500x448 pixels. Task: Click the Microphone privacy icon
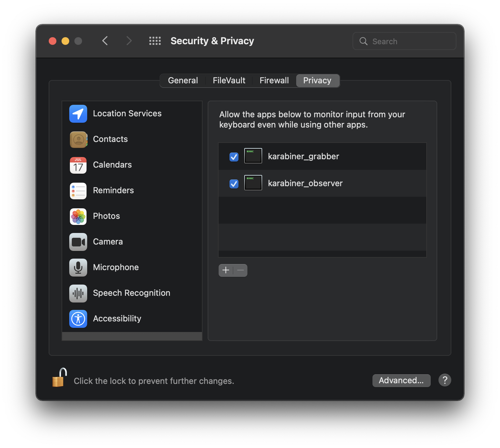(78, 268)
